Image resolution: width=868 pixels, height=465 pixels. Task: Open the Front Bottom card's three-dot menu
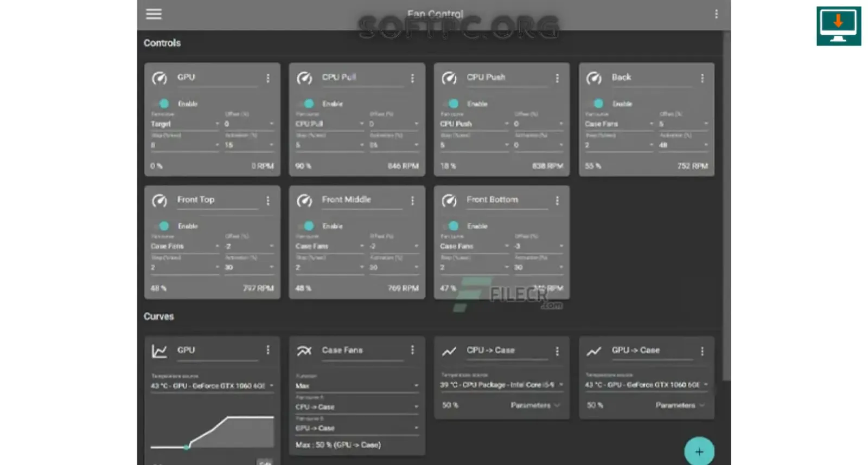coord(557,201)
